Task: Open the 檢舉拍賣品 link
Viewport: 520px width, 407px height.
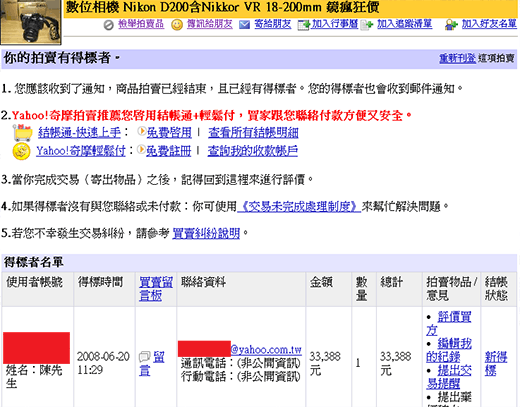Action: click(x=141, y=24)
